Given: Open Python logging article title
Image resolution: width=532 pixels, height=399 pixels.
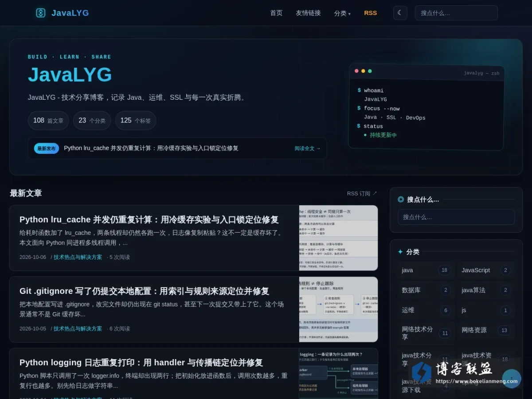Looking at the screenshot, I should pyautogui.click(x=141, y=362).
